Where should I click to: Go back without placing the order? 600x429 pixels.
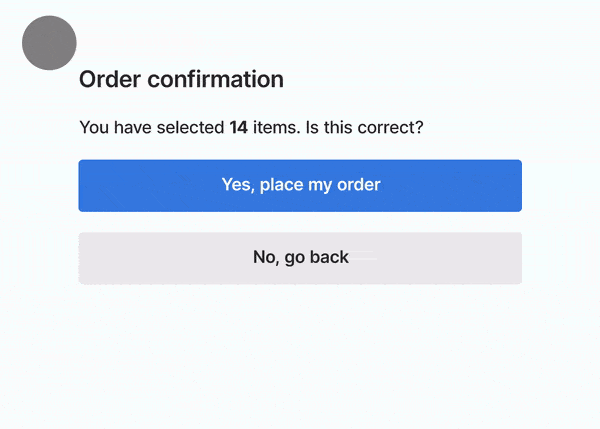click(x=300, y=258)
